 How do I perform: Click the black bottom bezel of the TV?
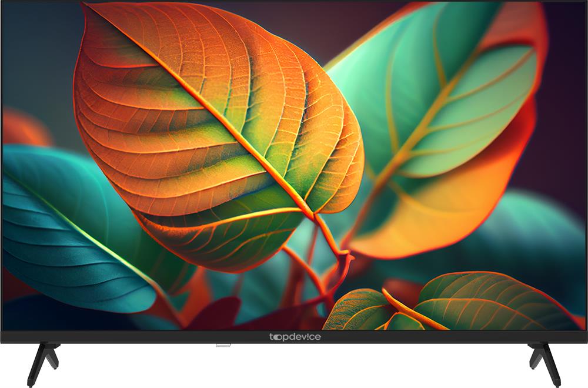click(147, 337)
